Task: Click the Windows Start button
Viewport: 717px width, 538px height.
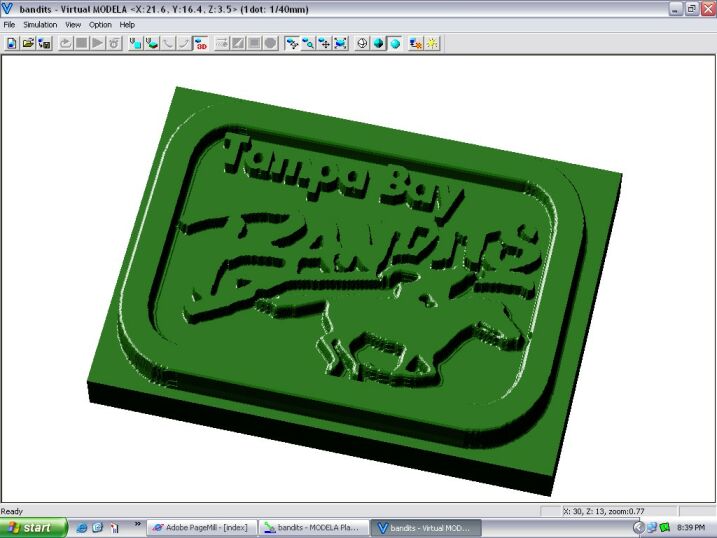Action: coord(33,527)
